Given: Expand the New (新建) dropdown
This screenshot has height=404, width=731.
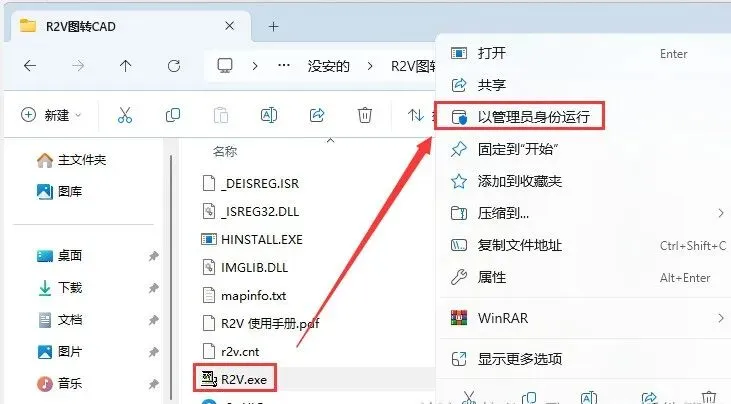Looking at the screenshot, I should tap(52, 115).
